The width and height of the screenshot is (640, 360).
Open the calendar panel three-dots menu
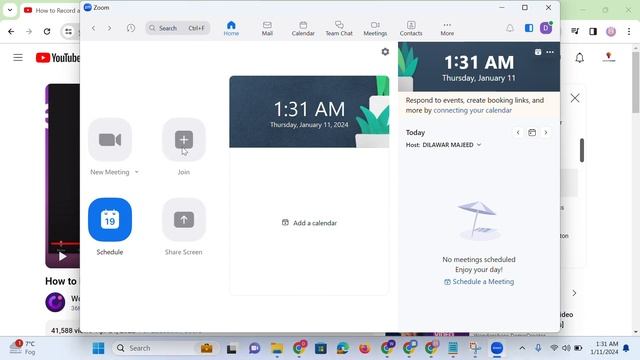click(x=550, y=52)
